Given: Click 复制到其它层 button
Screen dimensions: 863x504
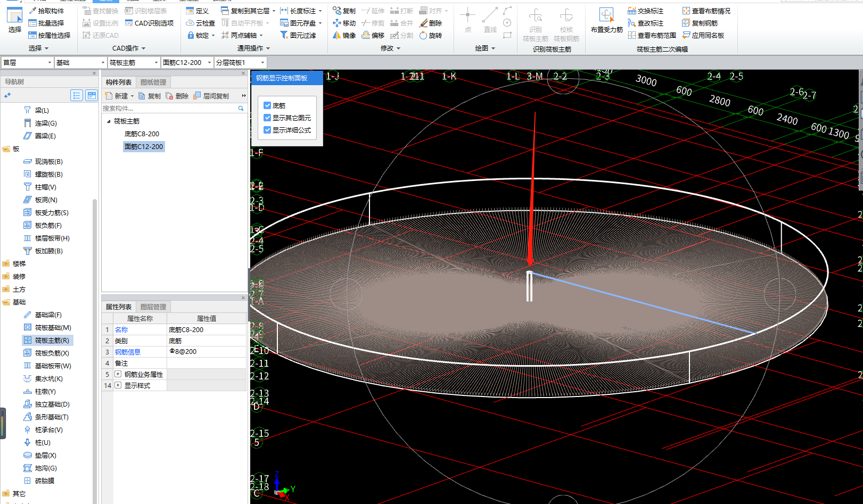Looking at the screenshot, I should click(248, 11).
